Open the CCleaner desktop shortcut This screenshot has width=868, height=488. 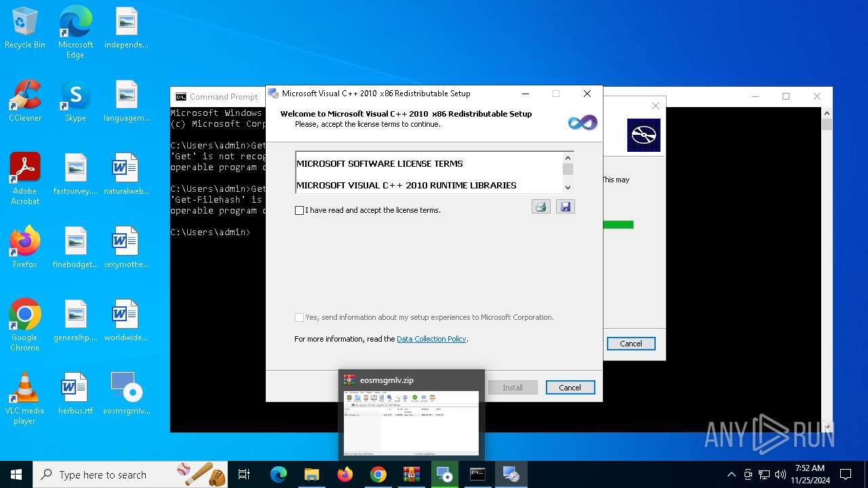click(25, 101)
